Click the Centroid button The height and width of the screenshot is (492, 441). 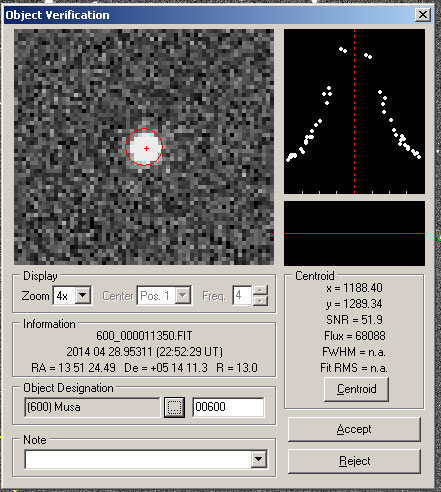(x=356, y=389)
